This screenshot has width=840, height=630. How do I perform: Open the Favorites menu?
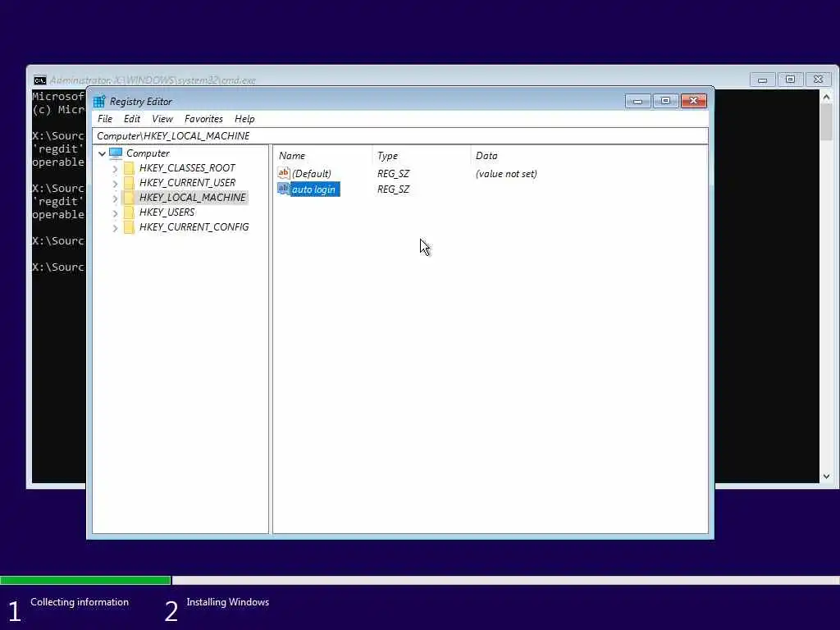(x=203, y=119)
